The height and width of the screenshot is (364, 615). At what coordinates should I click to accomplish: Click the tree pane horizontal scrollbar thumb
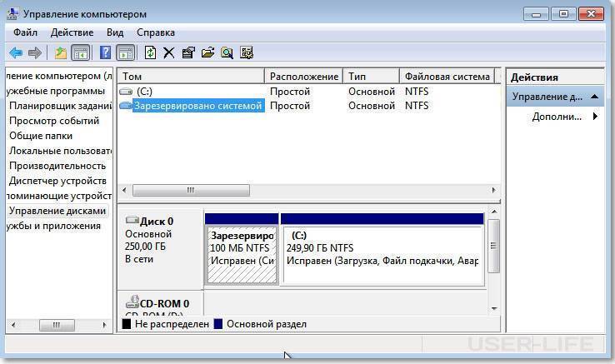point(57,325)
